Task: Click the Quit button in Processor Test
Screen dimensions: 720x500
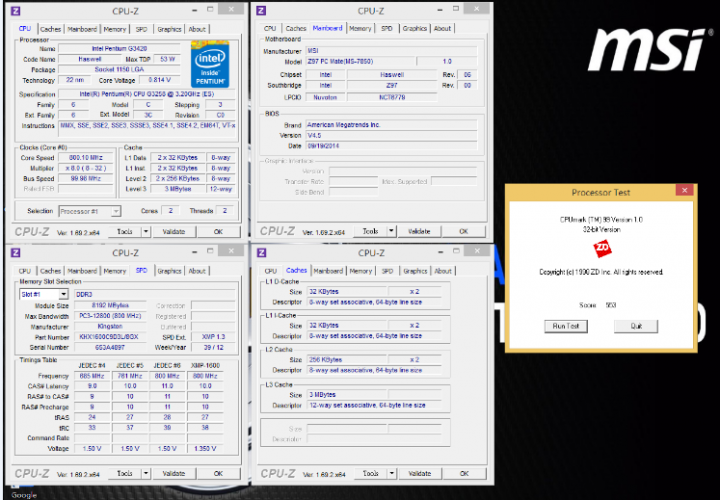Action: (x=636, y=326)
